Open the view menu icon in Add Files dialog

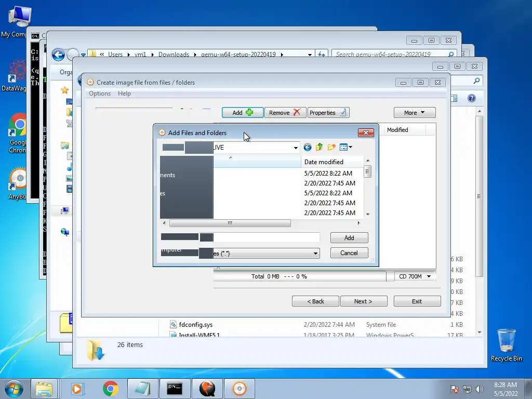click(x=345, y=147)
